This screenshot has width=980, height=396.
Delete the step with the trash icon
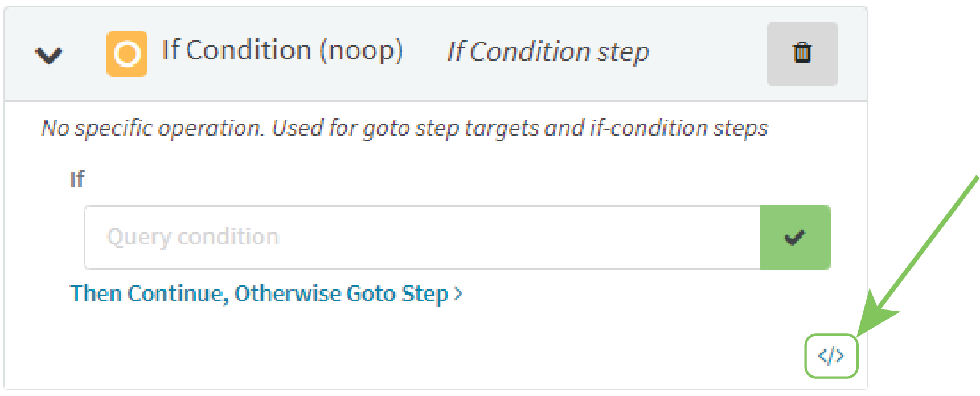pos(802,52)
